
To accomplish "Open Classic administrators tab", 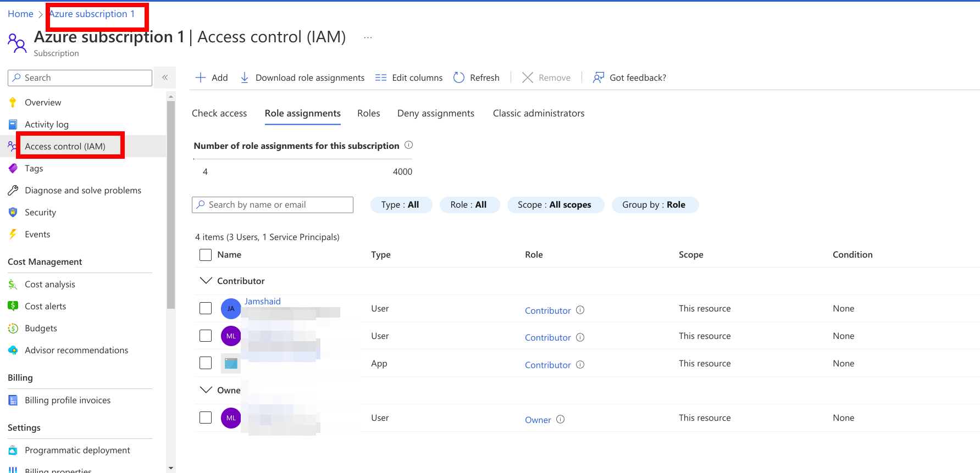I will (x=539, y=113).
